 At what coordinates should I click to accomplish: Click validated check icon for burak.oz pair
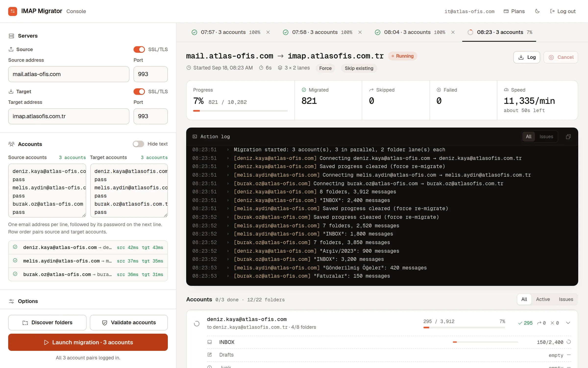15,274
